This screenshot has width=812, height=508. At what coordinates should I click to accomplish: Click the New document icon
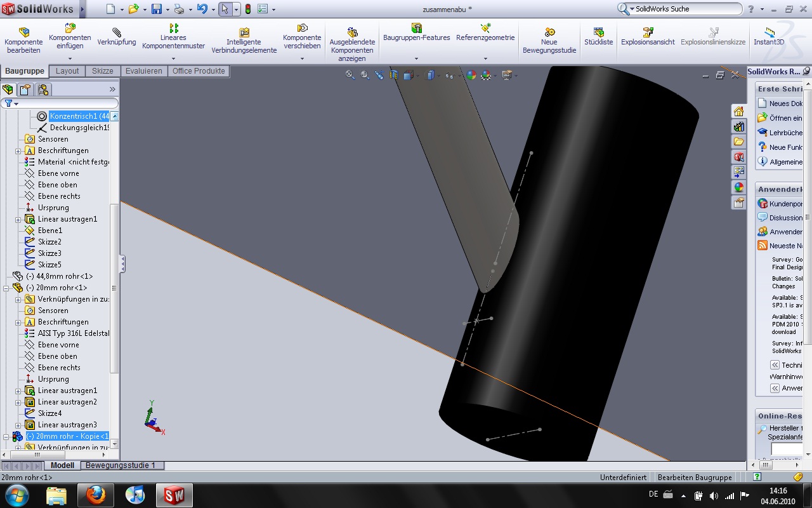click(110, 9)
